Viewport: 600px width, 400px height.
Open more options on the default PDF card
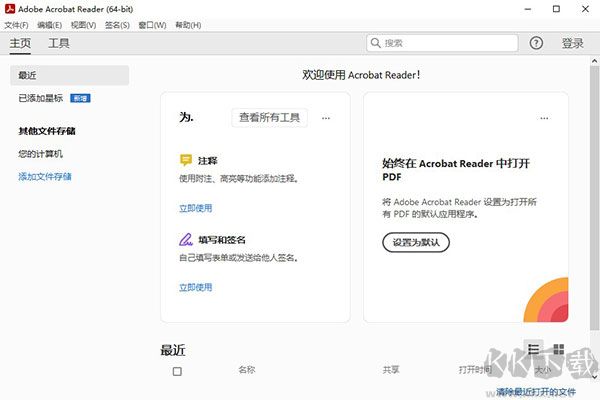544,118
